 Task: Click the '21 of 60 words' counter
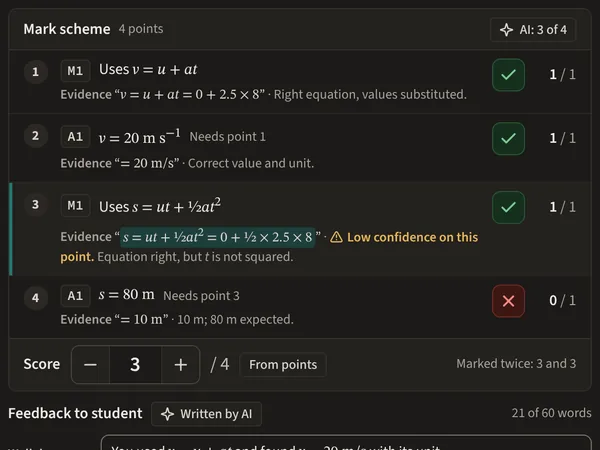coord(551,413)
